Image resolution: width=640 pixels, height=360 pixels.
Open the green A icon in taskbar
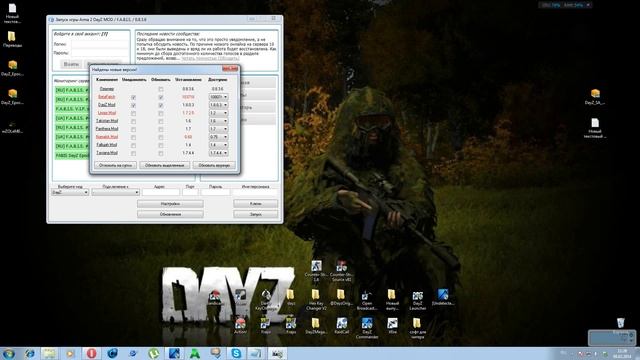coord(195,353)
